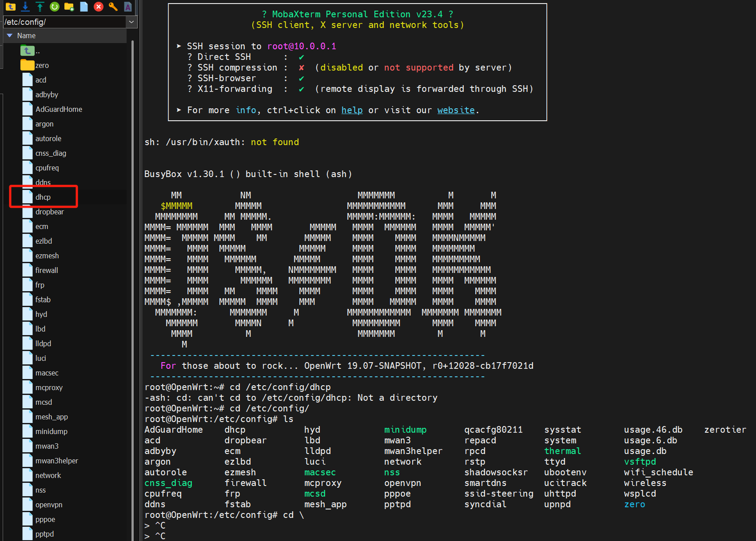Screen dimensions: 756x541
Task: Select the adbyby file
Action: (40, 95)
